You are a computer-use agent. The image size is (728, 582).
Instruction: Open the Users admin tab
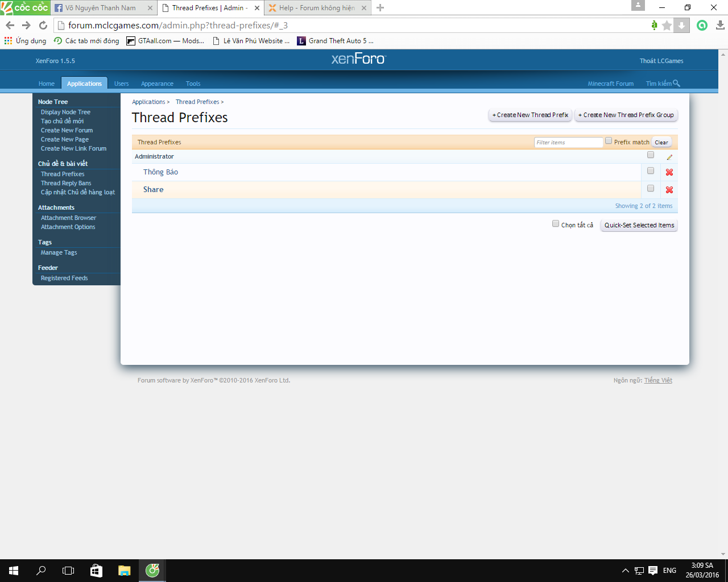[121, 84]
